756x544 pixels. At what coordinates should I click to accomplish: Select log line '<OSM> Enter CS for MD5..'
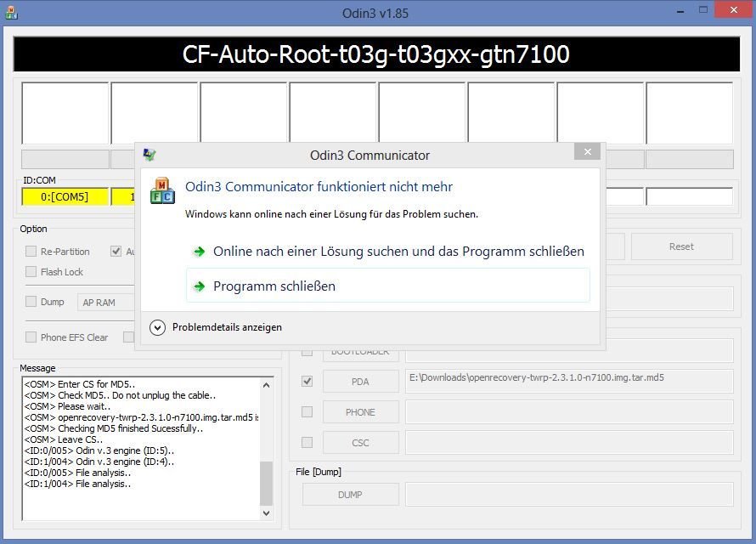pyautogui.click(x=80, y=384)
